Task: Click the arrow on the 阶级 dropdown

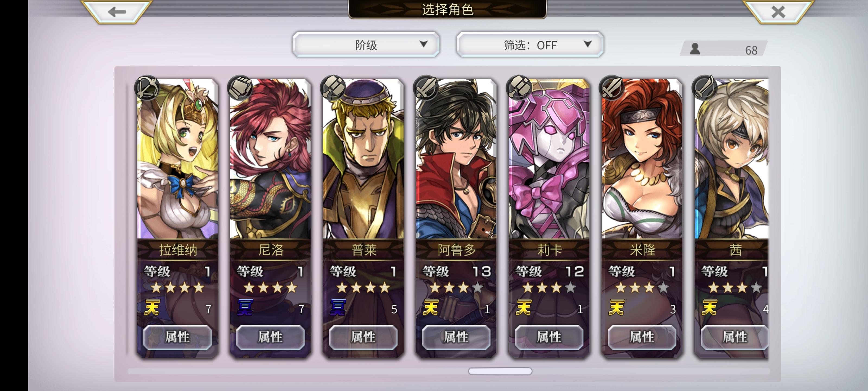Action: (423, 44)
